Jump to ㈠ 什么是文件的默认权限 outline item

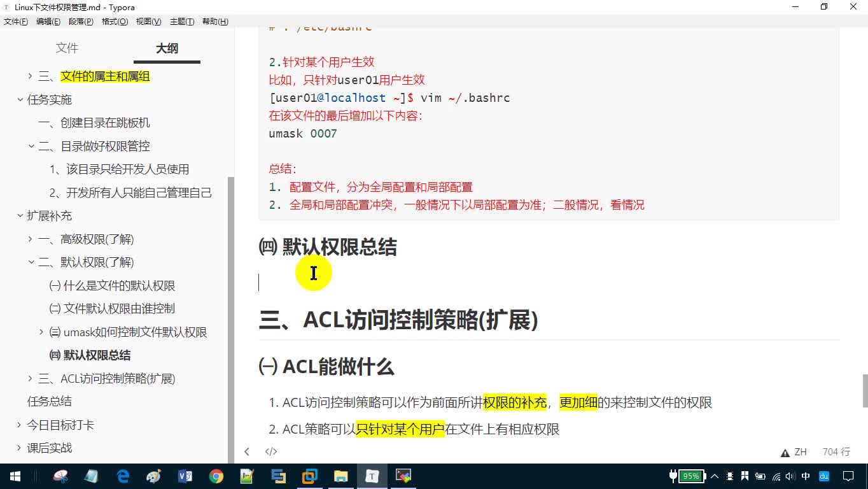(112, 286)
